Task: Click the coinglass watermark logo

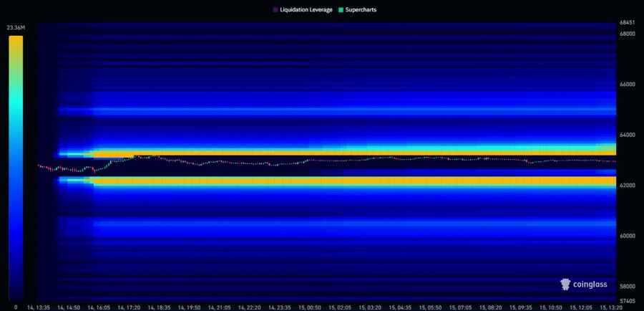Action: click(x=565, y=284)
